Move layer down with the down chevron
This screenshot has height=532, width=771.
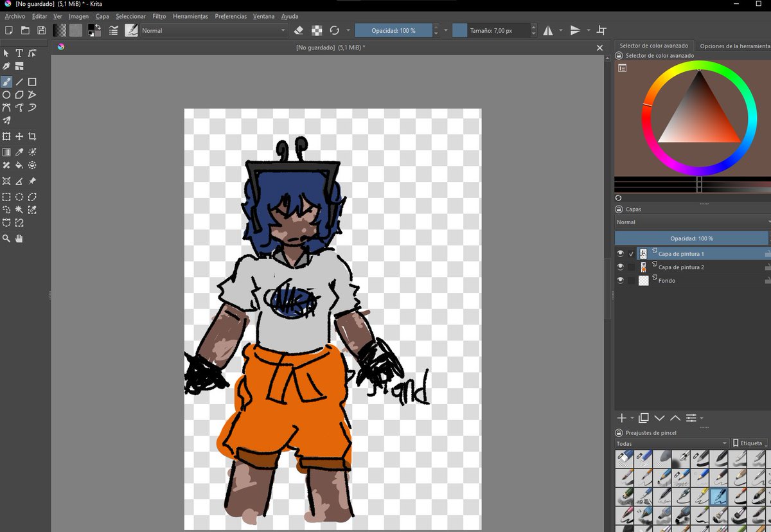pos(659,418)
